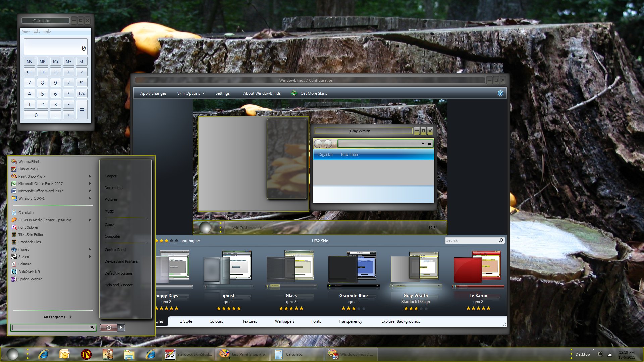The height and width of the screenshot is (362, 644).
Task: Switch to Jasc Paint Shop Pro taskbar button
Action: 243,354
